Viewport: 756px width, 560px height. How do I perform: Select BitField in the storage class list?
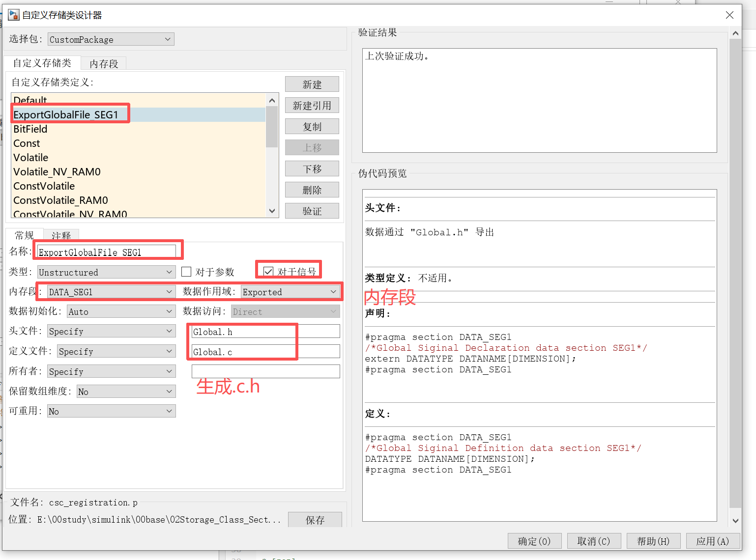(138, 129)
